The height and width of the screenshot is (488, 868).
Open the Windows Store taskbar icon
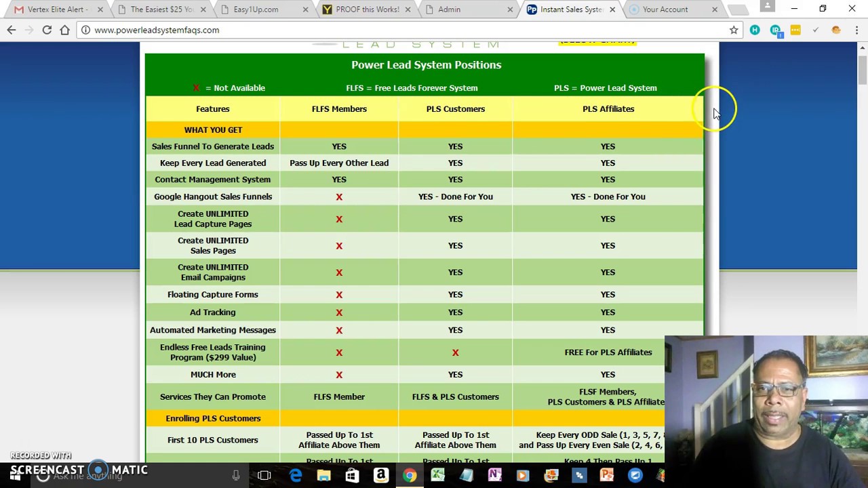[352, 476]
